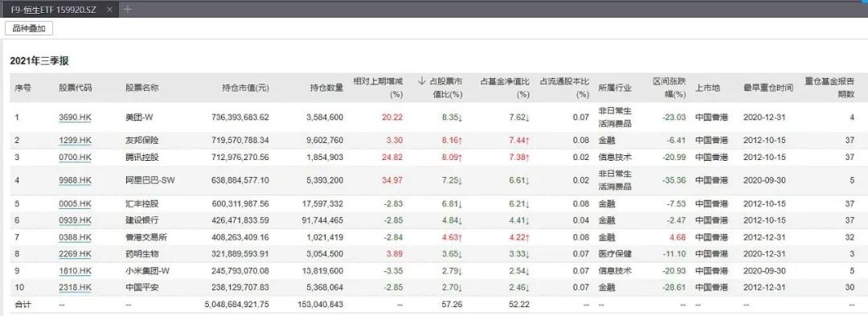The height and width of the screenshot is (316, 868).
Task: Select stock name 建设银行
Action: 141,220
